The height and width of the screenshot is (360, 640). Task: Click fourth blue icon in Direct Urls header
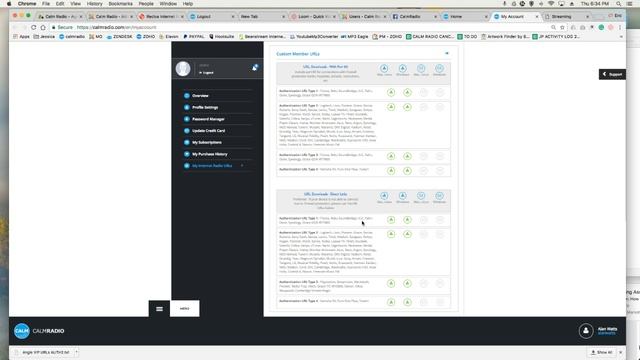439,196
